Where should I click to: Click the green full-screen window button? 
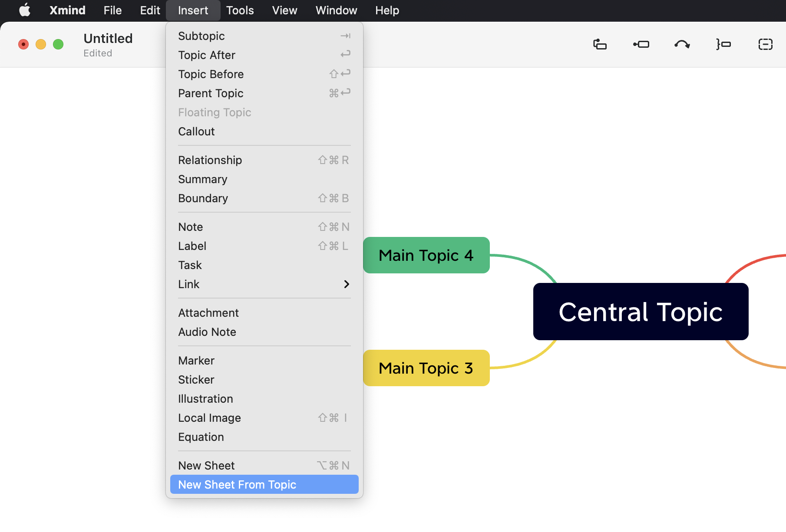(x=58, y=44)
